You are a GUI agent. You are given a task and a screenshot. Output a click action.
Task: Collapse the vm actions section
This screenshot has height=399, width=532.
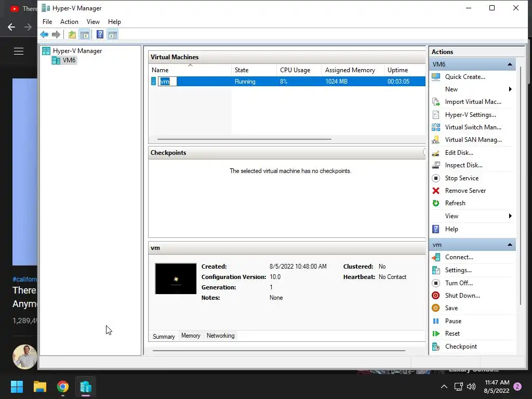[x=510, y=245]
